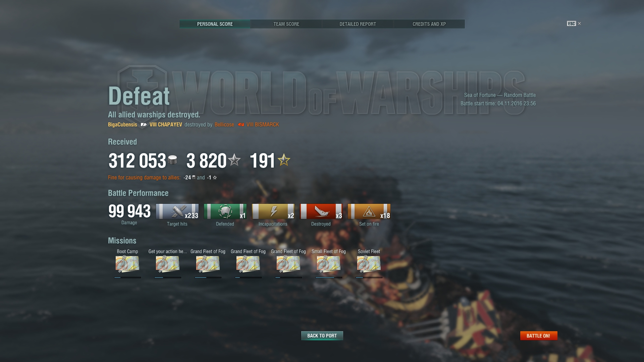Click the credits coin icon
Screen dimensions: 644x362
[172, 160]
